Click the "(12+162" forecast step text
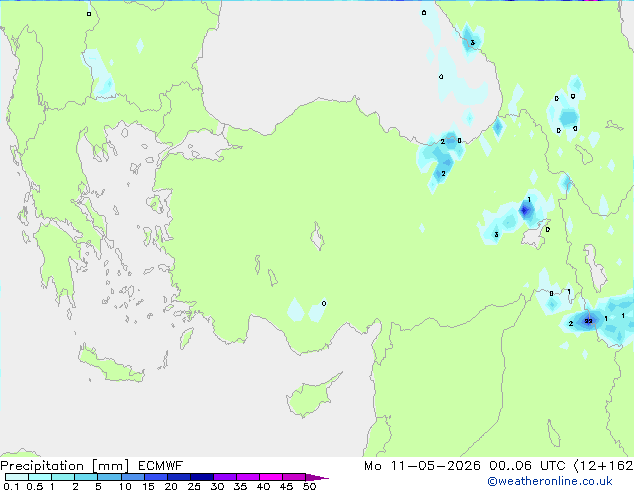Screen dimensions: 634x490 click(604, 466)
